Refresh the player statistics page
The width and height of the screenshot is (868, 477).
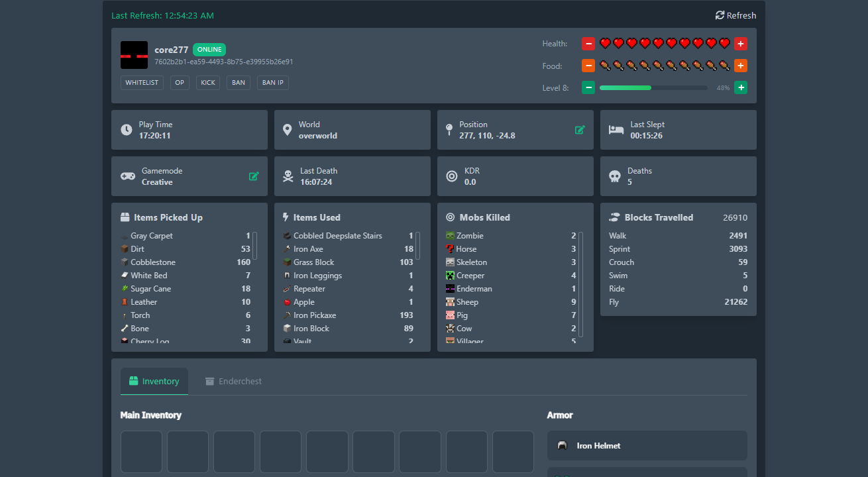(735, 15)
